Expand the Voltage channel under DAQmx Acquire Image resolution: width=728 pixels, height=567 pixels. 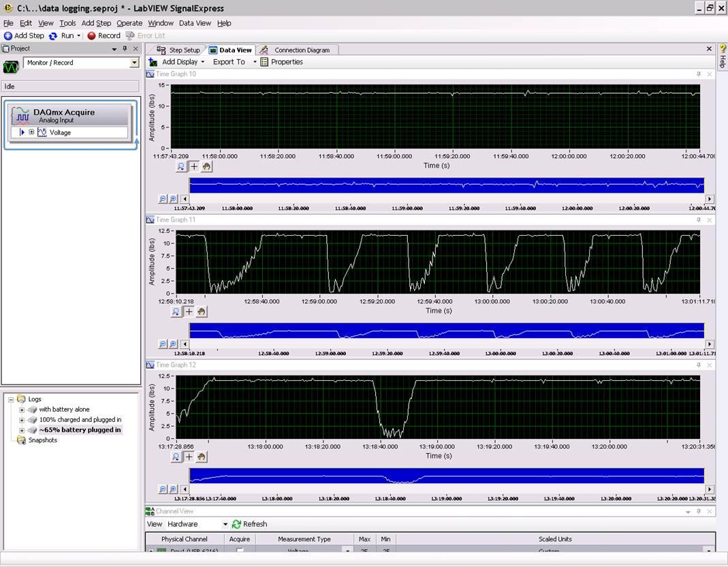pyautogui.click(x=31, y=132)
